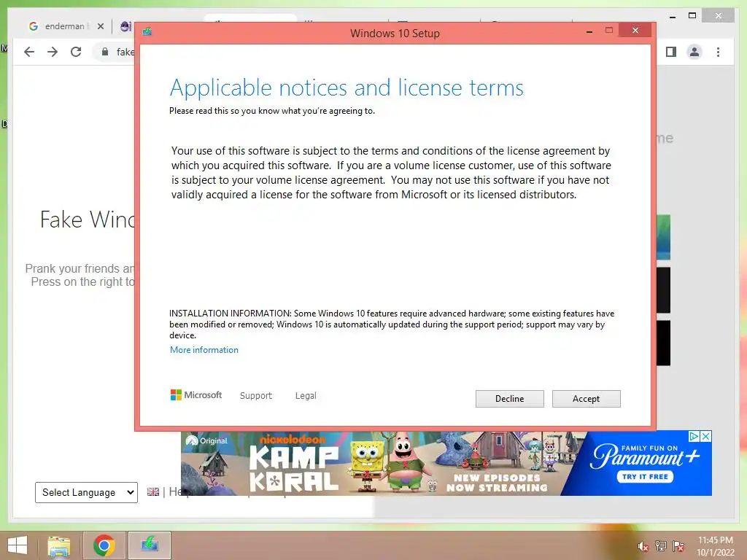Toggle Chrome side panel icon
Screen dimensions: 747x560
tap(671, 52)
